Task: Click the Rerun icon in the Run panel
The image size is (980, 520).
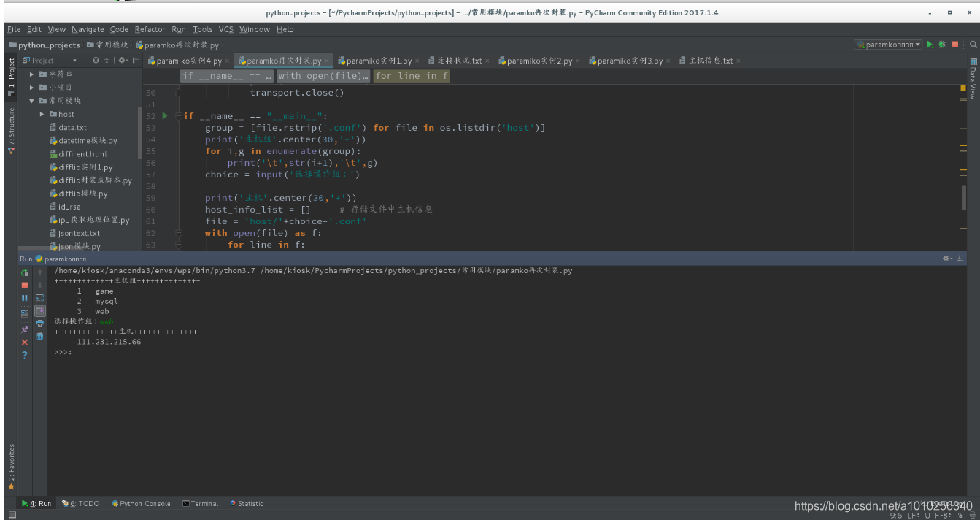Action: point(24,273)
